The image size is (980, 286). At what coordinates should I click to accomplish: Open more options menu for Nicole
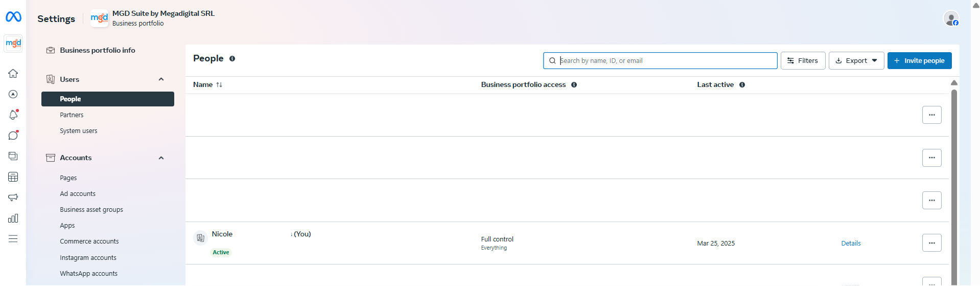931,243
